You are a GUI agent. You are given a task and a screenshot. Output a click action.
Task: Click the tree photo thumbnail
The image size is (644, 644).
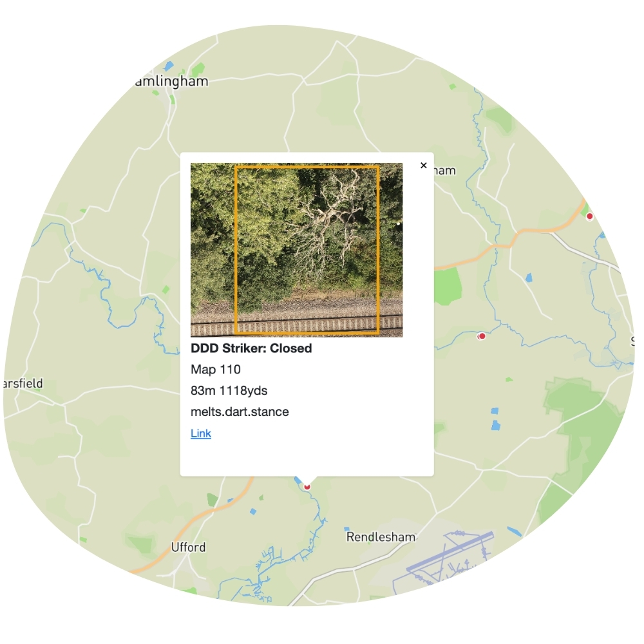click(x=297, y=249)
